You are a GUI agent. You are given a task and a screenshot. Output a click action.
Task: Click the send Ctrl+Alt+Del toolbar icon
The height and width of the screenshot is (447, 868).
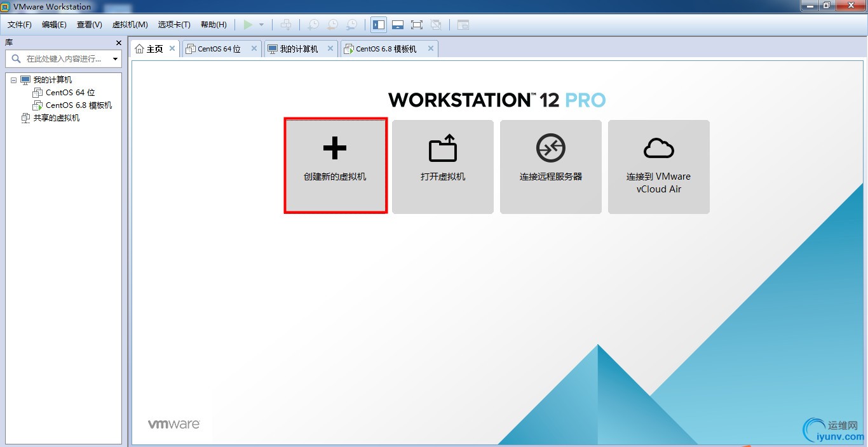click(x=286, y=25)
